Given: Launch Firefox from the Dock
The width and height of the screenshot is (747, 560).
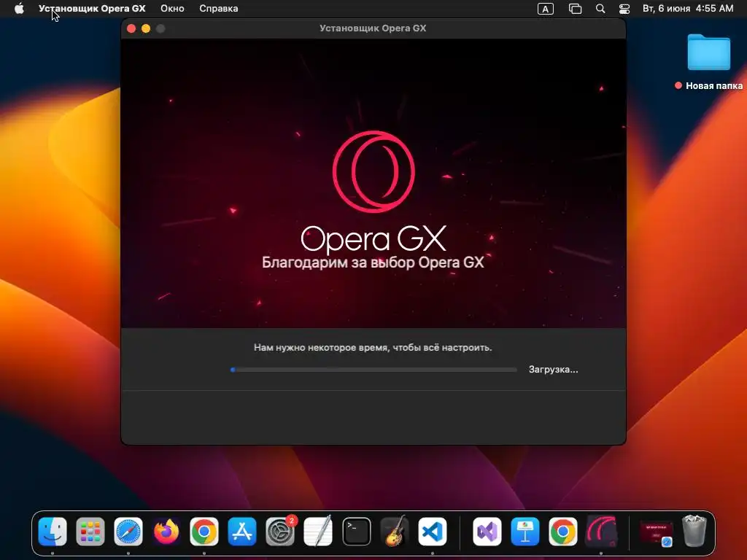Looking at the screenshot, I should point(166,532).
